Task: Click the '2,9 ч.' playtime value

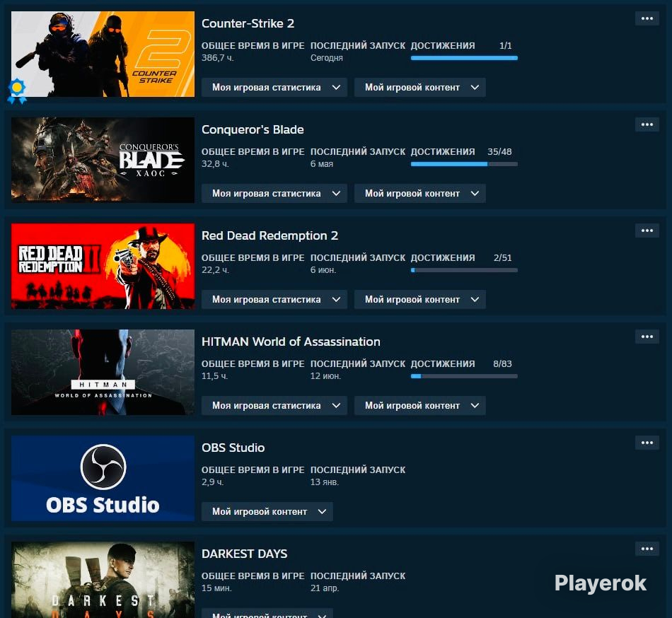Action: (213, 482)
